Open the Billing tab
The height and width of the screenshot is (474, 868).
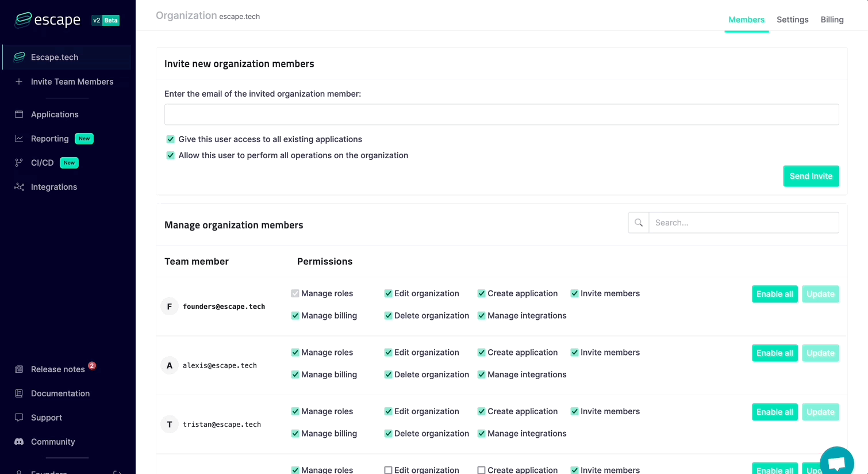tap(832, 20)
